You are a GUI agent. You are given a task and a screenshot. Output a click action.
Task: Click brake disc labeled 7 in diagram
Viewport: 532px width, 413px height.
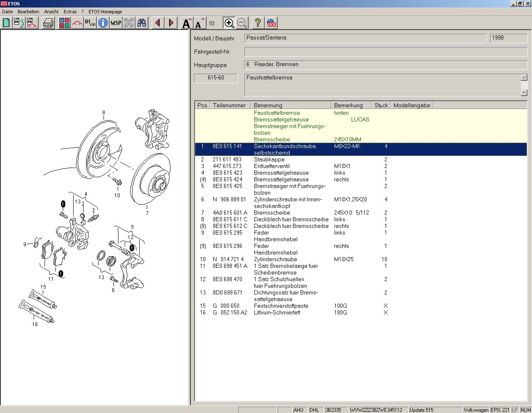151,180
